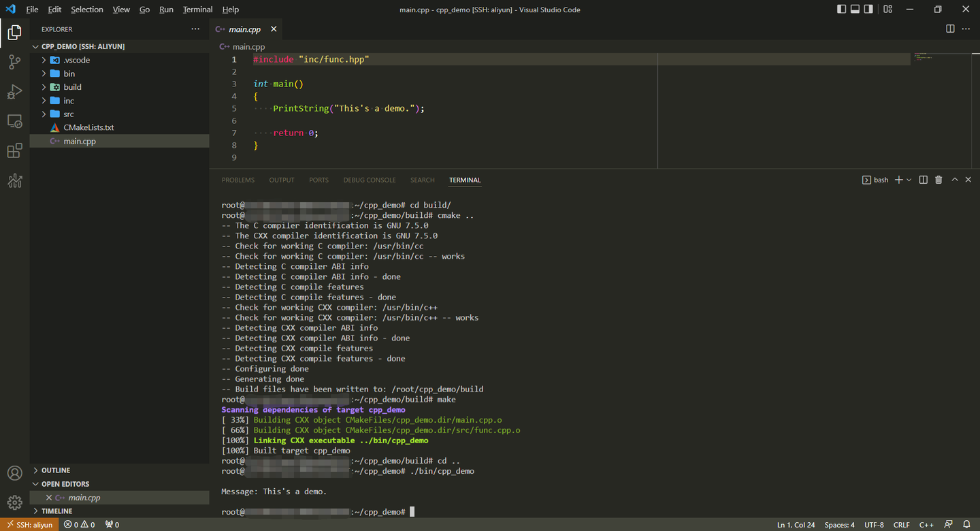Toggle the secondary sidebar visibility
The image size is (980, 531).
point(867,8)
